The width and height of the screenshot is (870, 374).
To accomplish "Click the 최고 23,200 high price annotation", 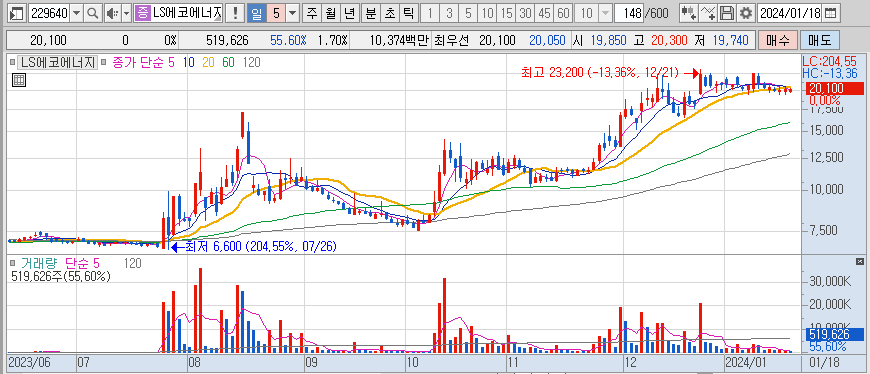I will (x=600, y=73).
